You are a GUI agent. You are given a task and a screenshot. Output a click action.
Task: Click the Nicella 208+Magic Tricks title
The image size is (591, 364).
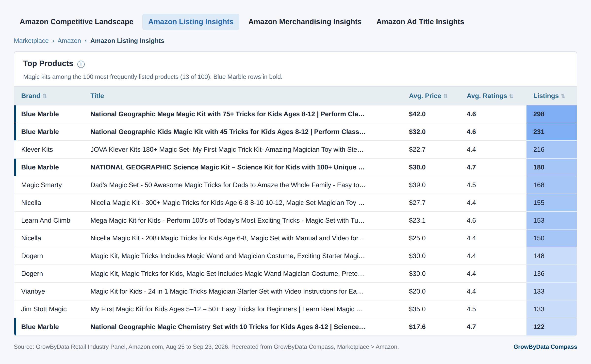pos(228,238)
